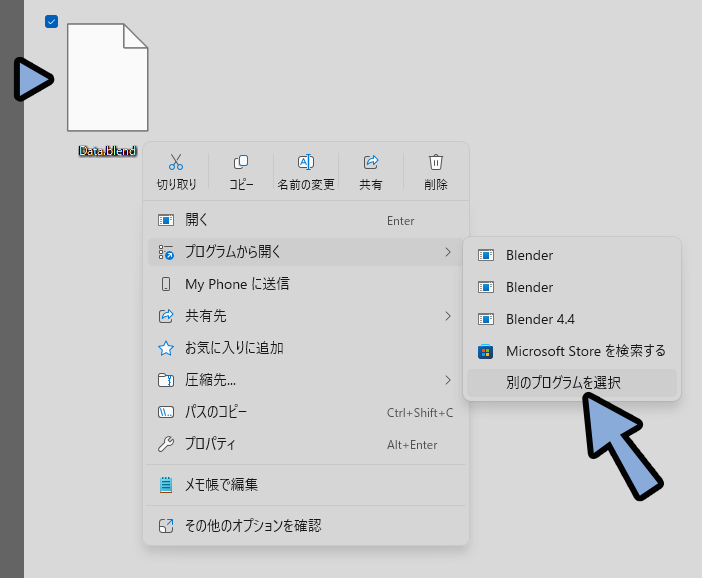Image resolution: width=702 pixels, height=578 pixels.
Task: Click the Cut (切り取り) scissors icon
Action: pos(176,163)
